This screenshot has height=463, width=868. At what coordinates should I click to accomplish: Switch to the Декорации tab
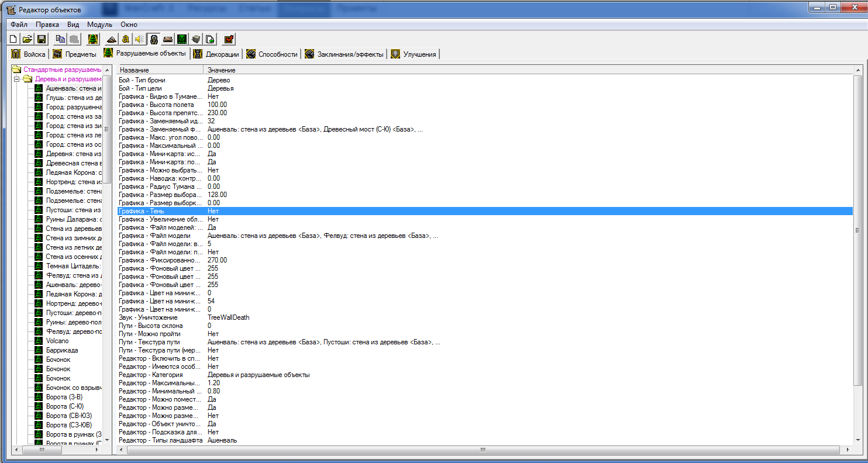coord(216,54)
